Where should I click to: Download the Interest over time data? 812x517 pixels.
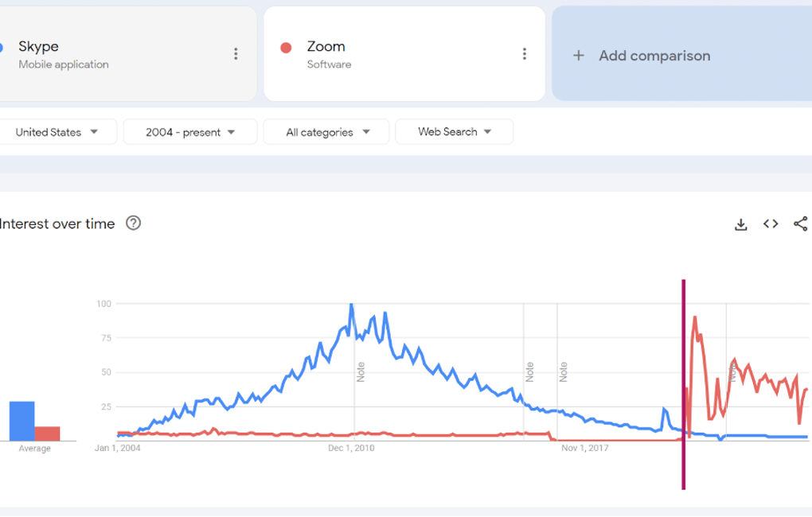[740, 224]
